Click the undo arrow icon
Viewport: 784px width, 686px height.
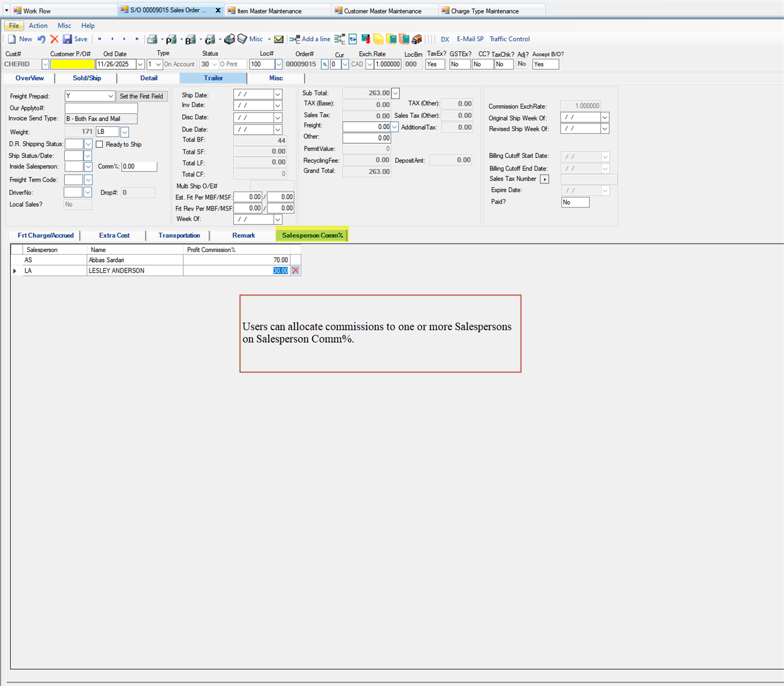click(41, 39)
